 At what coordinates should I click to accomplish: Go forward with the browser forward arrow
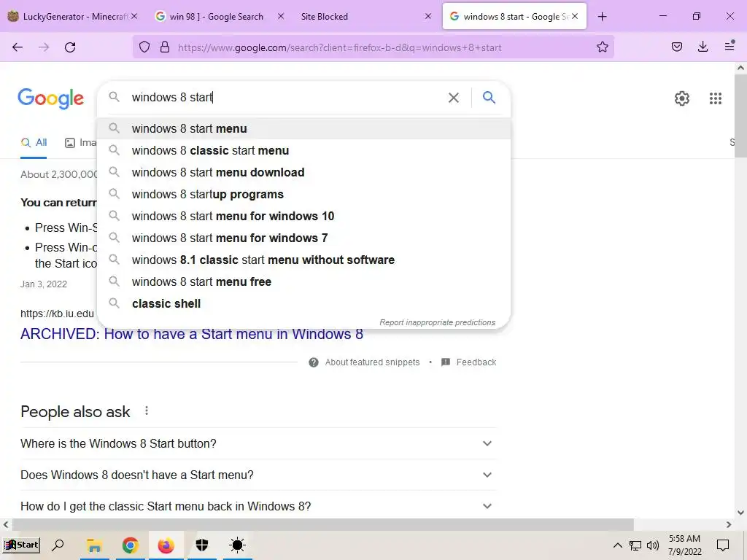[44, 47]
